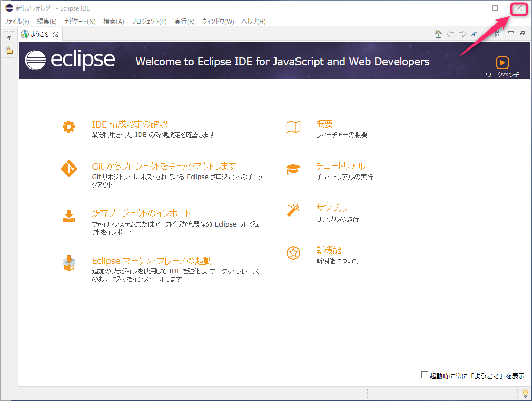Minimize the Eclipse IDE window
Screen dimensions: 532x401
[471, 8]
